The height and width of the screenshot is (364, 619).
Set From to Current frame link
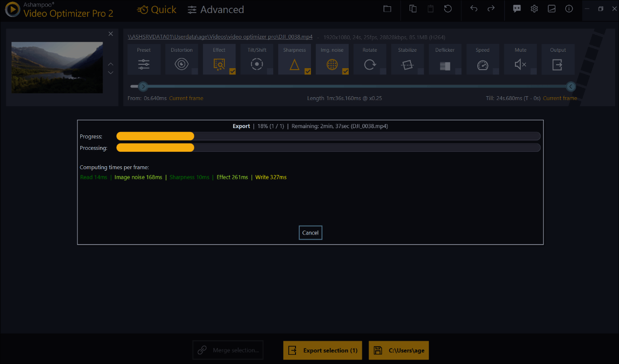pyautogui.click(x=186, y=98)
